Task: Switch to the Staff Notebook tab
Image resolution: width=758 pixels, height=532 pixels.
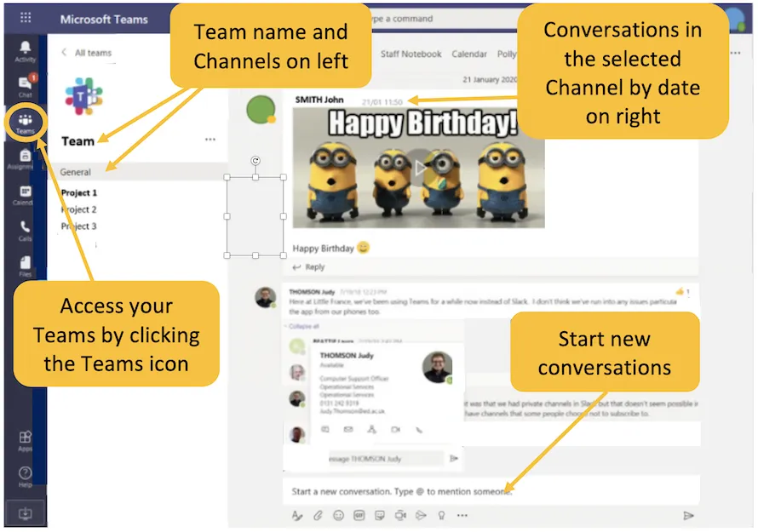Action: (x=411, y=54)
